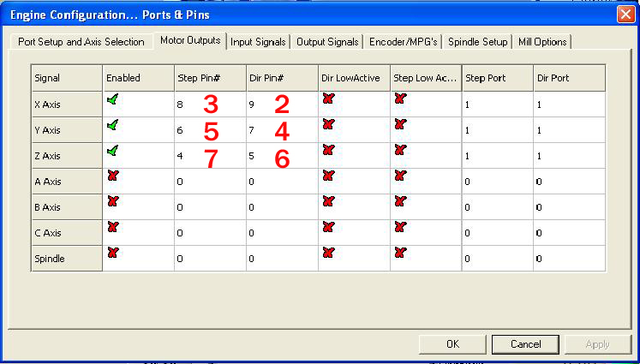The width and height of the screenshot is (640, 364).
Task: Enable the A Axis red X icon
Action: [113, 176]
